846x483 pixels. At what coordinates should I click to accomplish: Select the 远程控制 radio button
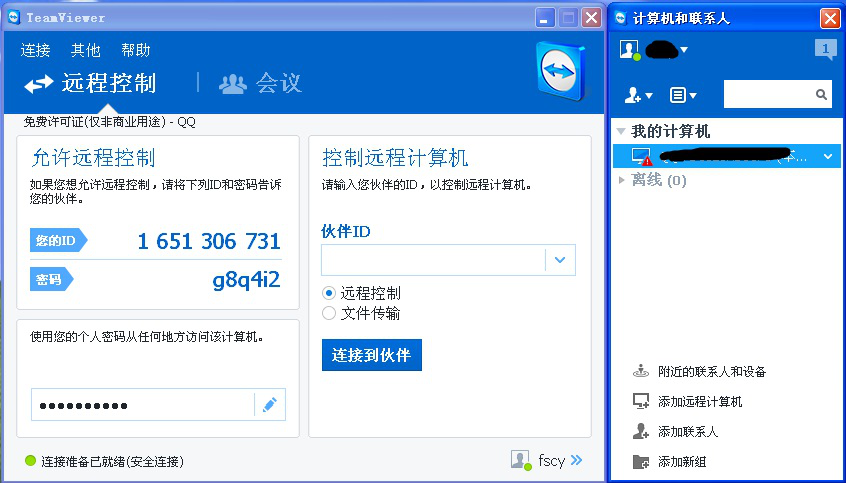click(329, 294)
